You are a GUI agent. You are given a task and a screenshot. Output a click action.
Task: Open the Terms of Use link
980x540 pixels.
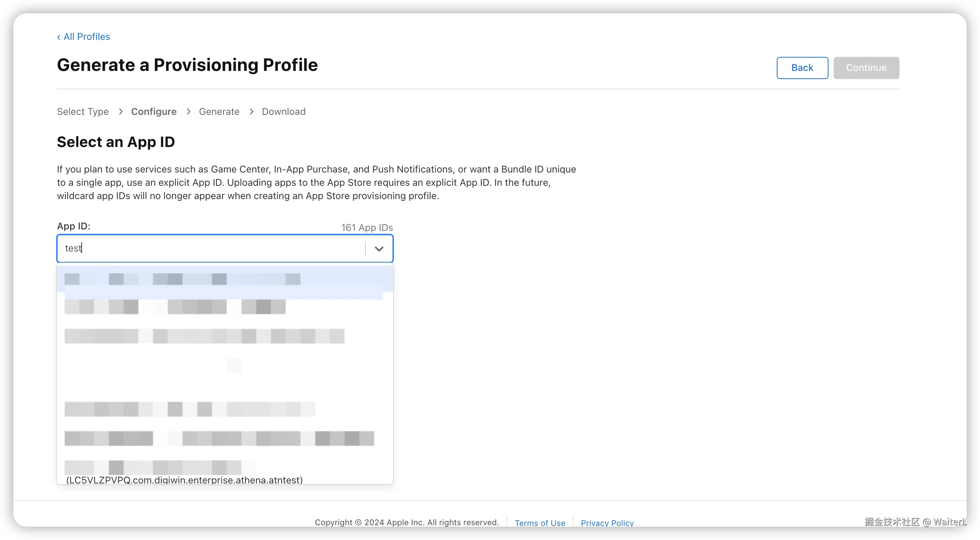pos(540,523)
